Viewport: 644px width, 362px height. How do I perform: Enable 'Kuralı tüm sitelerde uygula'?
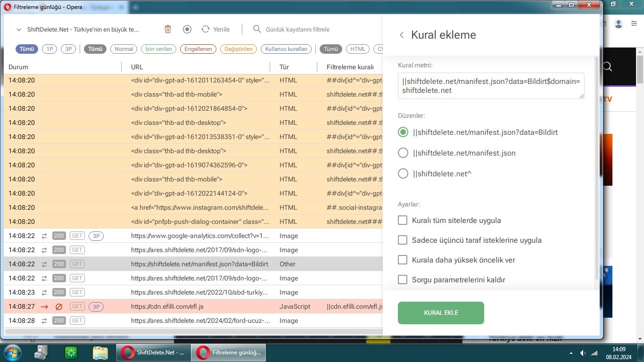coord(403,220)
